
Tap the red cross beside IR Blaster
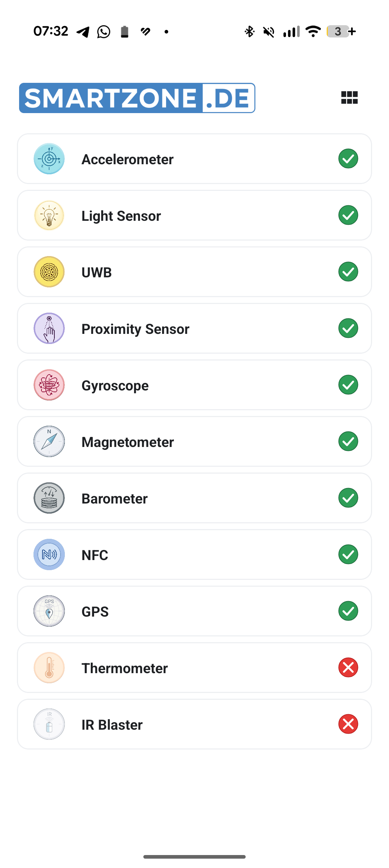348,724
